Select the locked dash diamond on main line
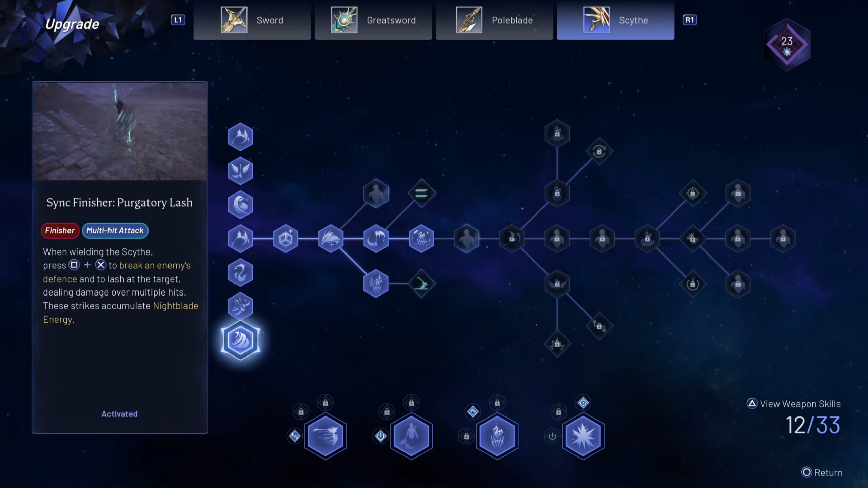Screen dimensions: 868x488 pyautogui.click(x=693, y=239)
